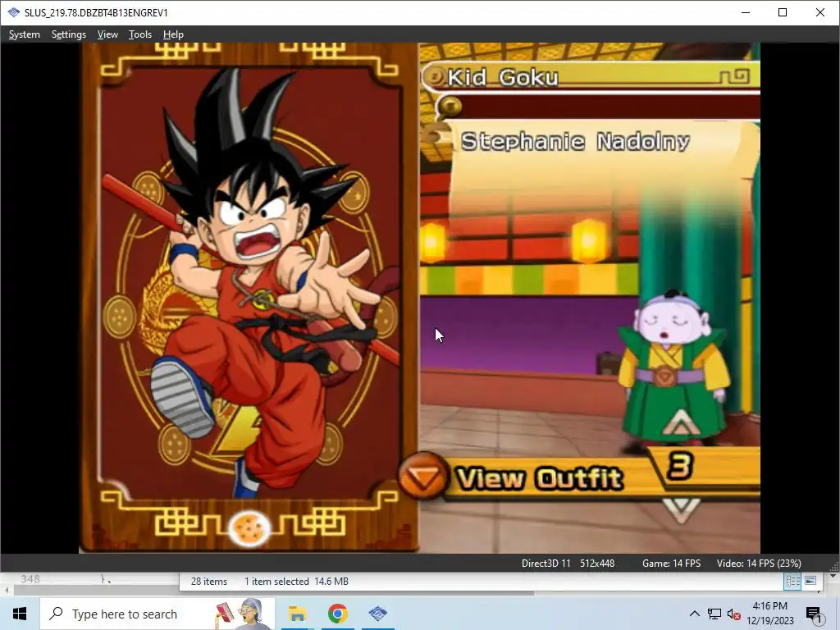Click the network tray icon
This screenshot has height=630, width=840.
click(714, 614)
